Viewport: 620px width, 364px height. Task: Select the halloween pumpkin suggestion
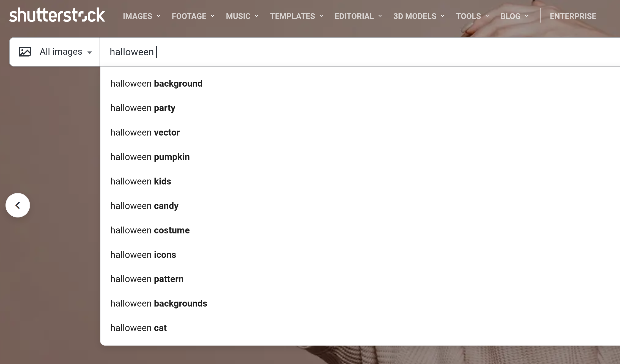tap(150, 157)
